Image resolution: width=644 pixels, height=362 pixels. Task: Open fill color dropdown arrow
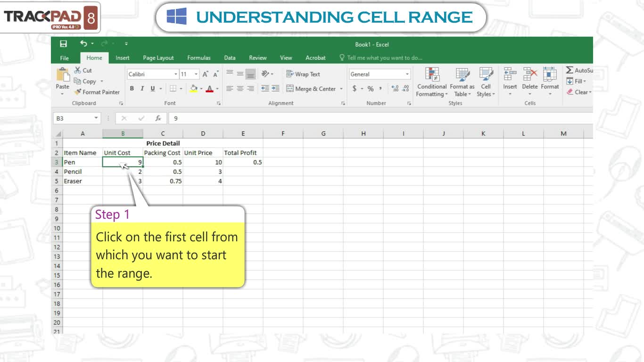pos(201,89)
